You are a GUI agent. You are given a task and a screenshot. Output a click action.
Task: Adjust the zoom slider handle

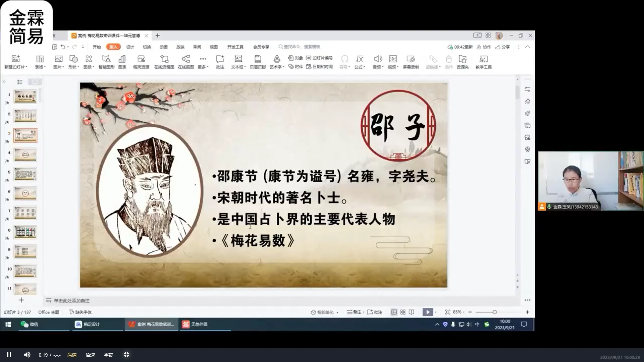[x=495, y=312]
